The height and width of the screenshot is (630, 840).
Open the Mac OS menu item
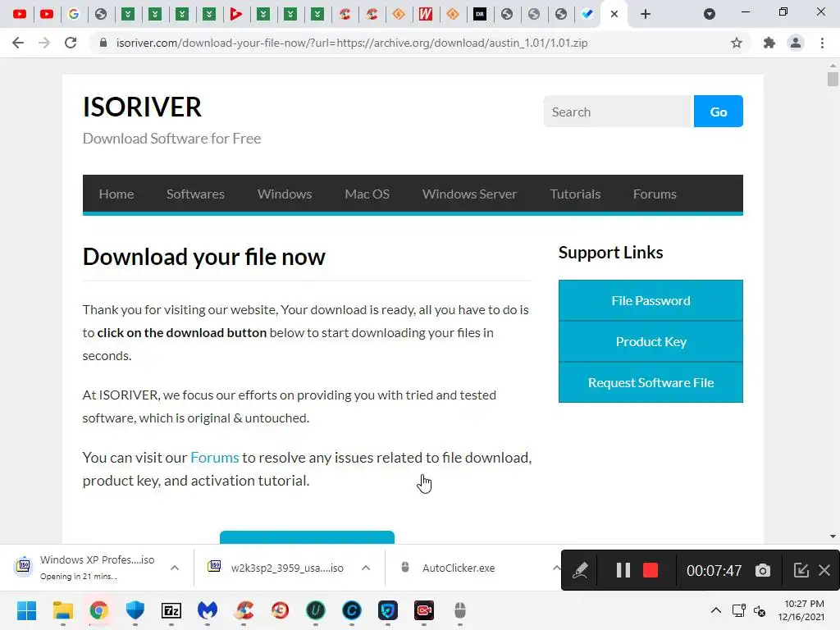tap(367, 194)
